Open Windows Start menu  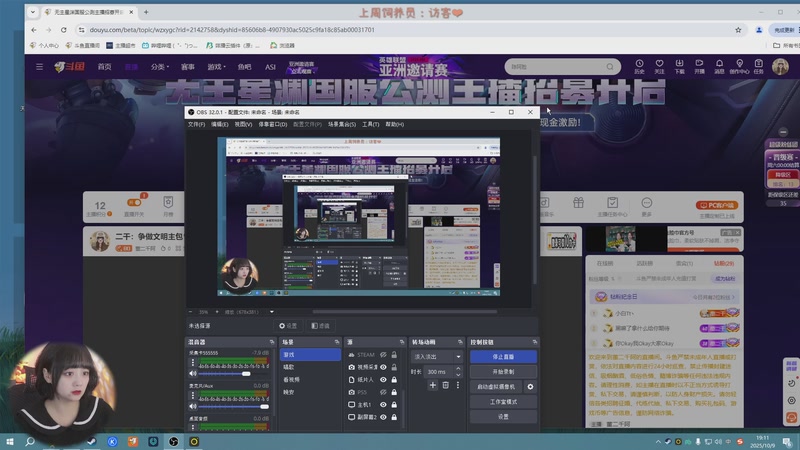(x=10, y=441)
